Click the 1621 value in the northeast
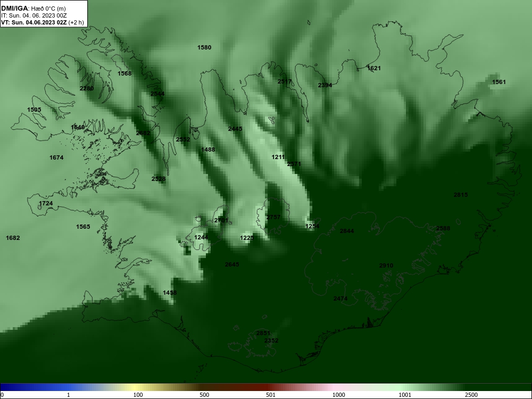This screenshot has height=399, width=532. [x=374, y=69]
